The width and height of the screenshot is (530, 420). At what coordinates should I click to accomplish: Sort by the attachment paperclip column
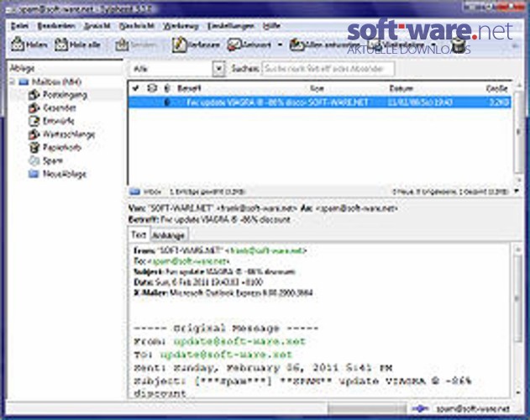[x=166, y=88]
